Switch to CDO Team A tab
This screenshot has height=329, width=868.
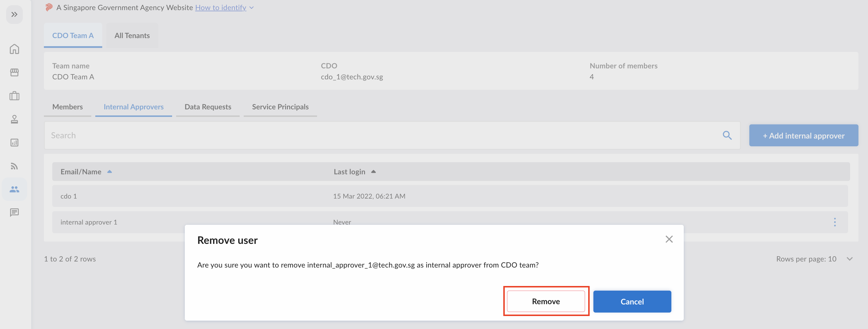click(x=73, y=35)
